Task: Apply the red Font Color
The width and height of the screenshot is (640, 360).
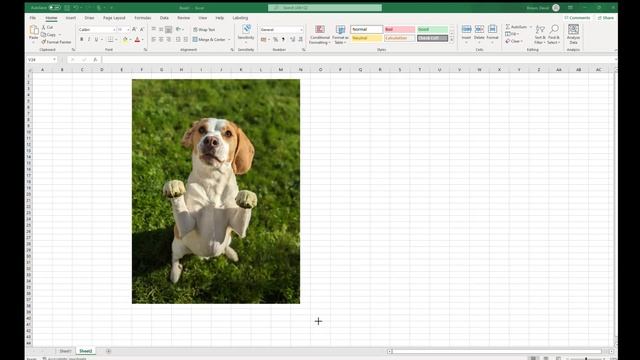Action: (x=137, y=40)
